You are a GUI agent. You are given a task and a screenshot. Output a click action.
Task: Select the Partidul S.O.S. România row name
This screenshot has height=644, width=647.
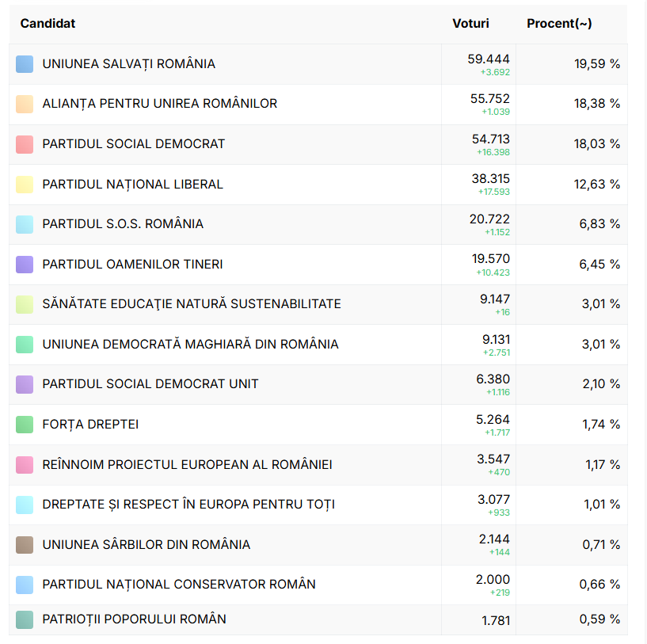pos(123,224)
